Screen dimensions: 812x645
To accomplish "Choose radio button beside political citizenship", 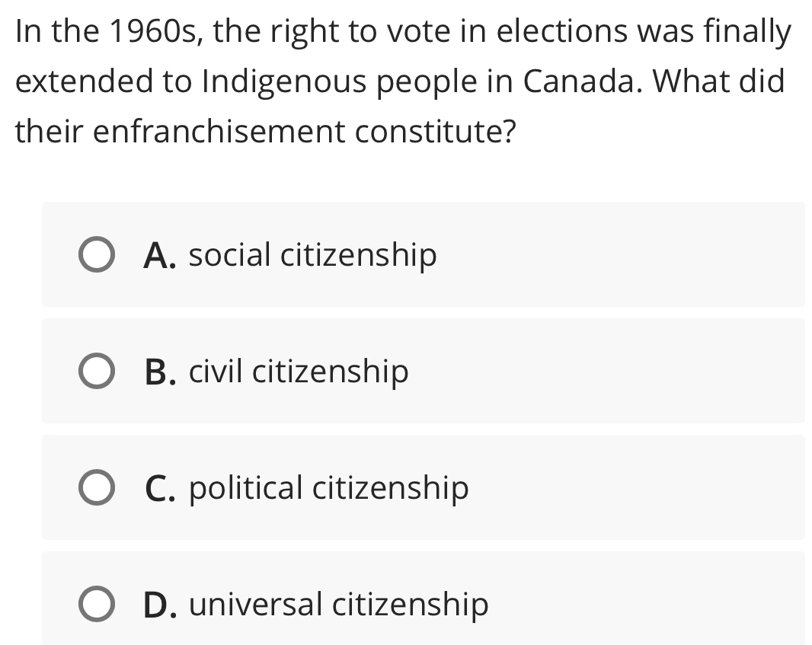I will pyautogui.click(x=97, y=487).
